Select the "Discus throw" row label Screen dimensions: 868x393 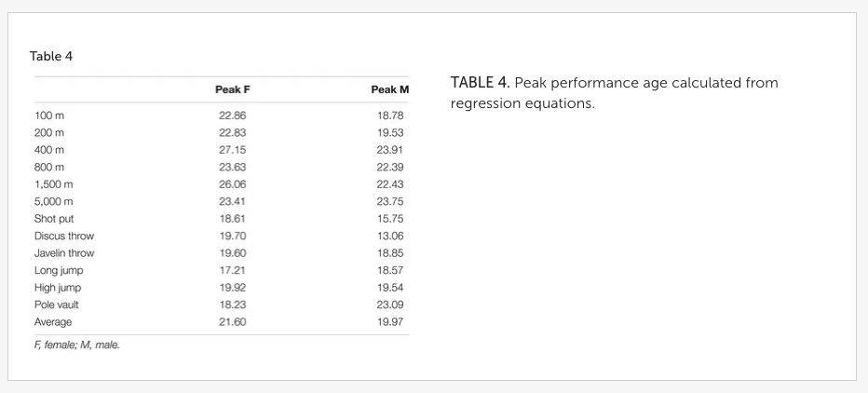click(62, 236)
